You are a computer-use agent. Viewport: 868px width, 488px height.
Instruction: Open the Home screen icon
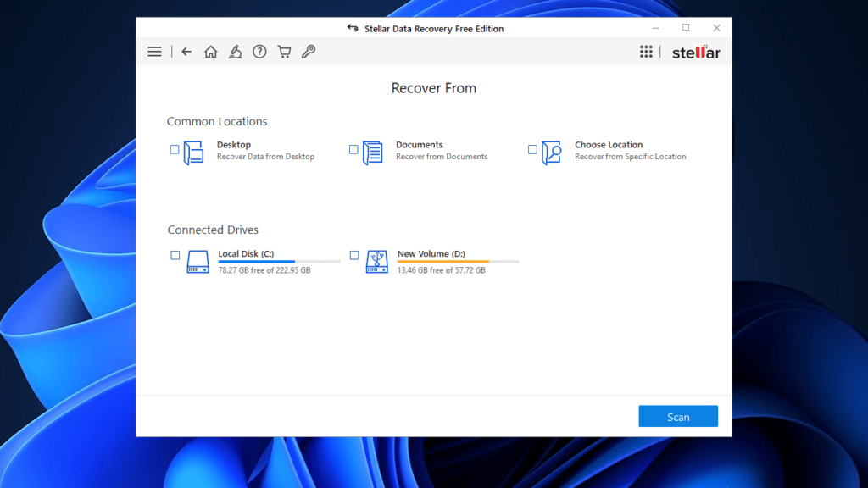point(211,52)
